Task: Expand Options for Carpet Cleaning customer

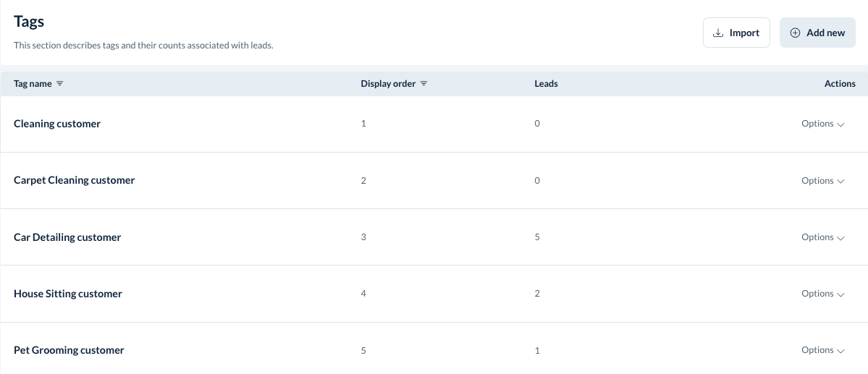Action: 822,181
